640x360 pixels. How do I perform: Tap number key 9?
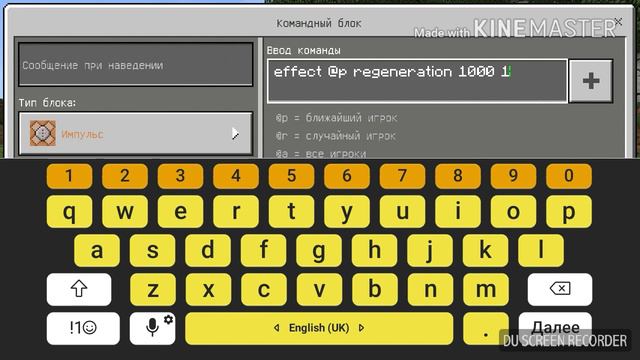[513, 176]
